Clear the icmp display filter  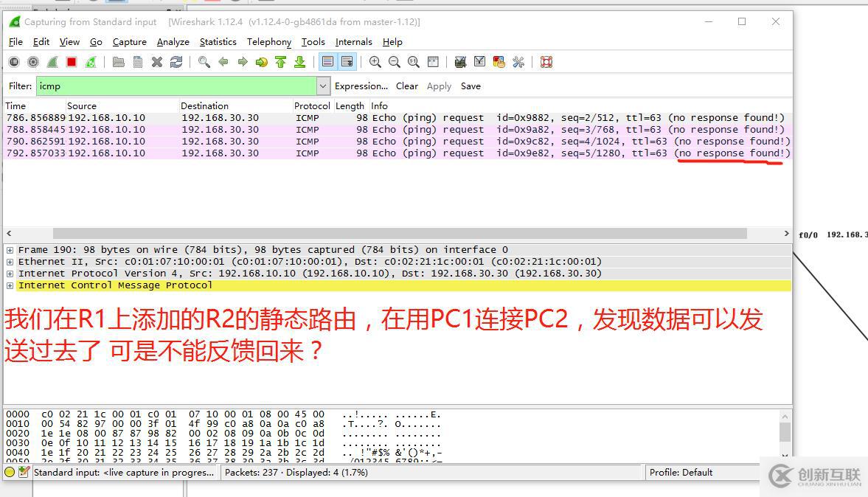[406, 86]
